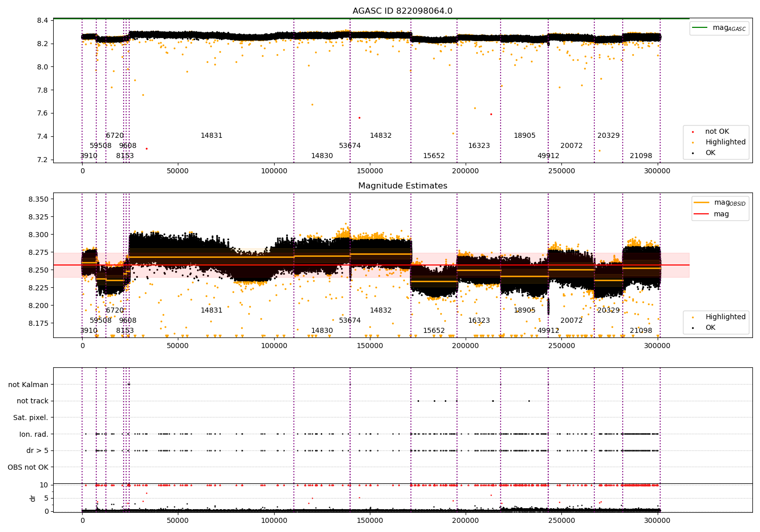This screenshot has width=760, height=532.
Task: Click obsid label 20329 in top plot
Action: [x=609, y=136]
